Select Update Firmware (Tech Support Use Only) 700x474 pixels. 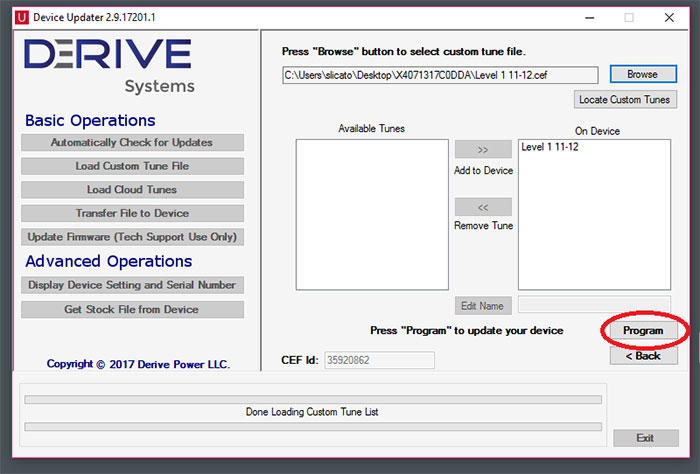[132, 237]
